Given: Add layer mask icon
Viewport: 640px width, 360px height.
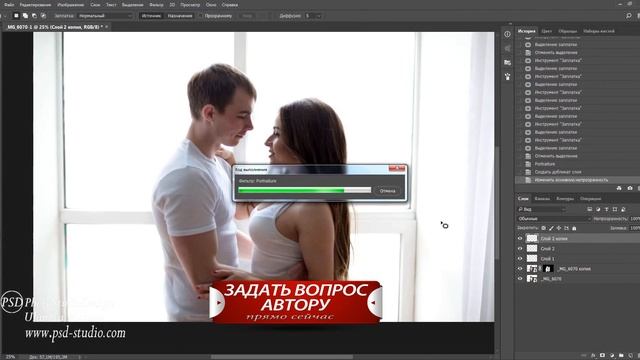Looking at the screenshot, I should pyautogui.click(x=602, y=356).
